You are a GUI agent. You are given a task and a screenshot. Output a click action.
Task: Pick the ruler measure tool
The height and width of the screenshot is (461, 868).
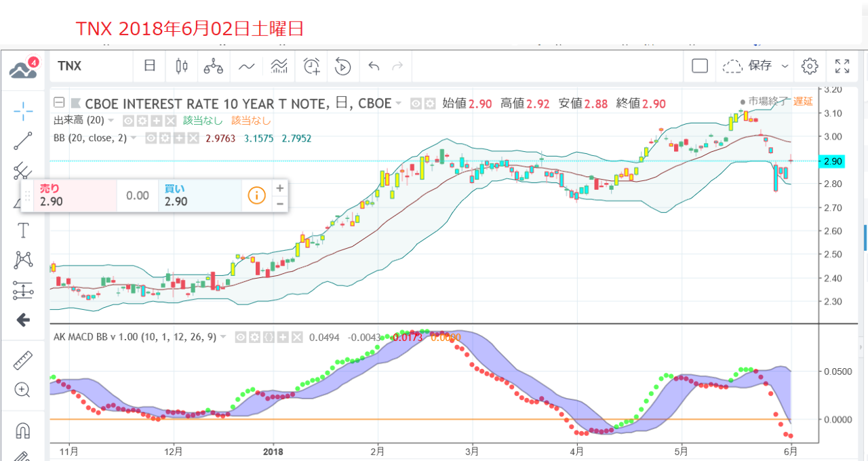click(23, 360)
